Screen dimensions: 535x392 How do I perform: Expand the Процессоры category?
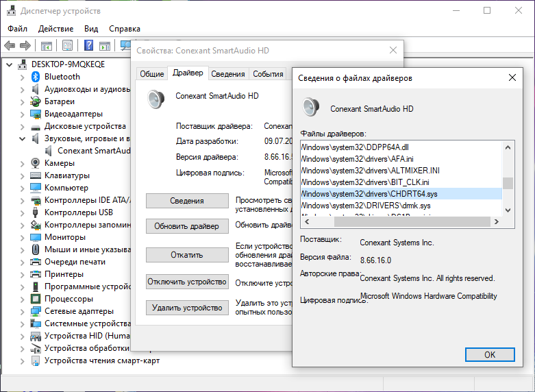tap(22, 299)
